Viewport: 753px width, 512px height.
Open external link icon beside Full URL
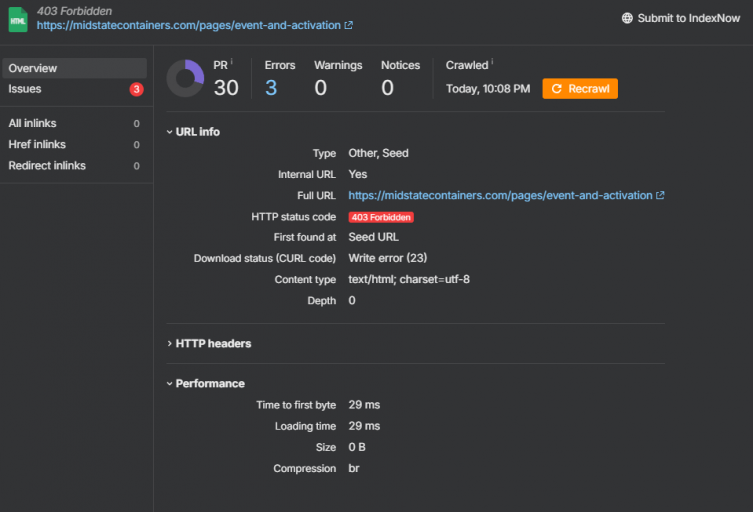pyautogui.click(x=660, y=195)
